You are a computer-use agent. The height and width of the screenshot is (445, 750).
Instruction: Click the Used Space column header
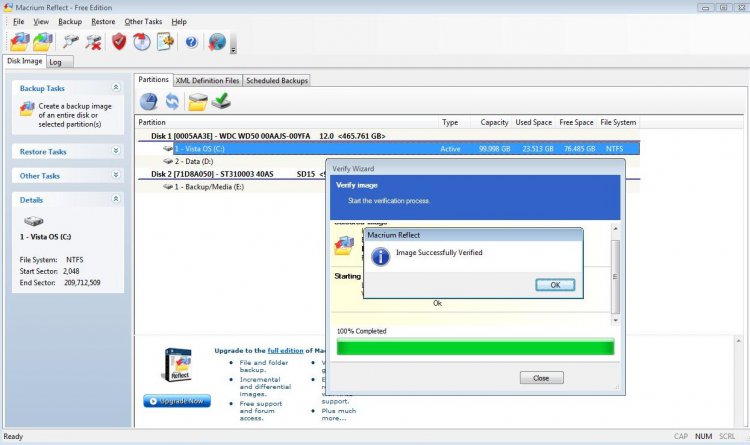533,122
